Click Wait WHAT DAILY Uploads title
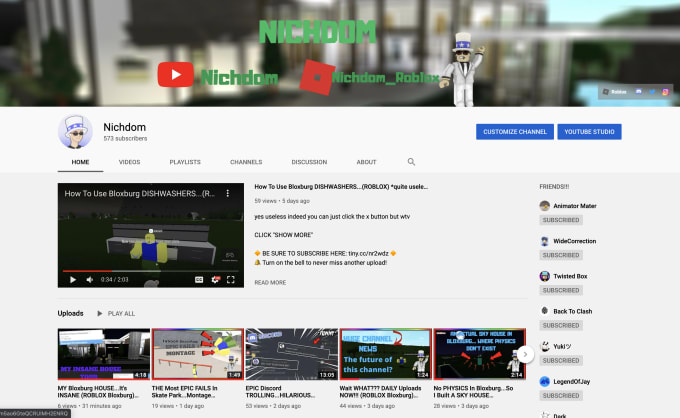 click(x=380, y=392)
